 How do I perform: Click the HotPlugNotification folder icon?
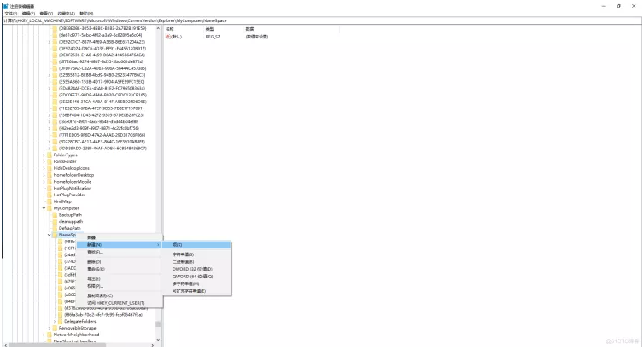click(50, 188)
